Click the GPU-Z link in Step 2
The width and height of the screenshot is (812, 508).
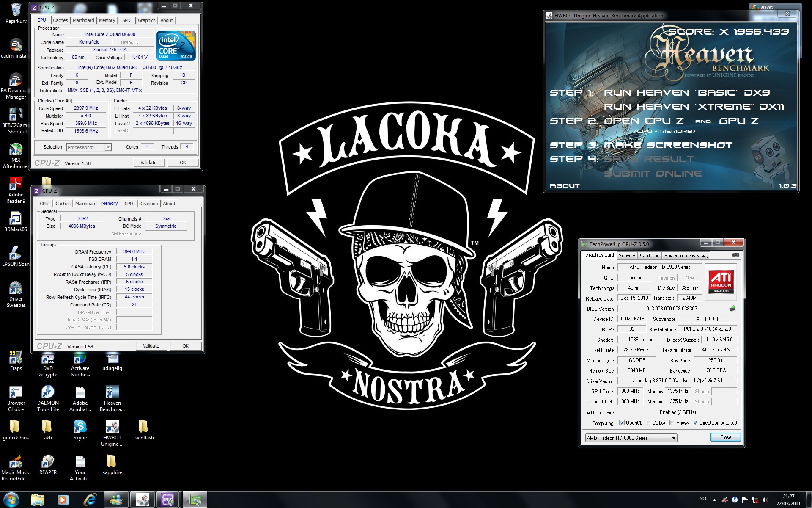[738, 121]
